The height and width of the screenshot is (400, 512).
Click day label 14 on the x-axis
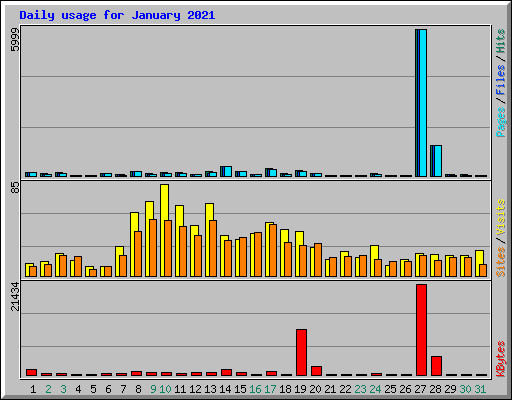(x=225, y=389)
